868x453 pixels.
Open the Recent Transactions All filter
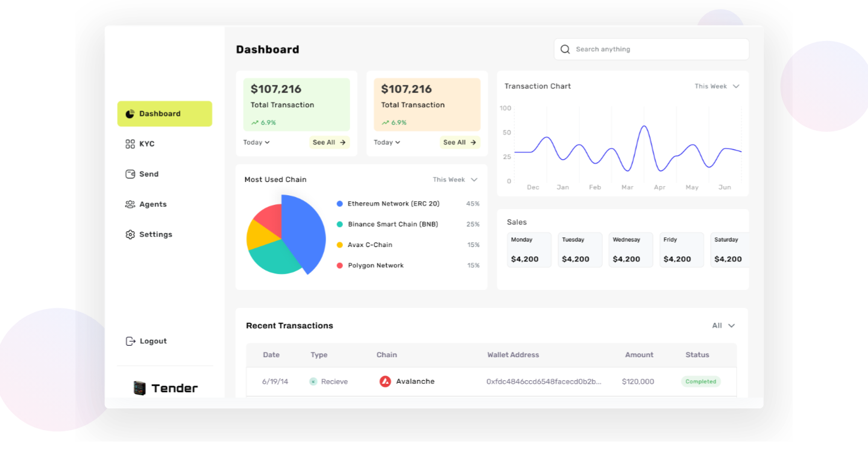(723, 325)
